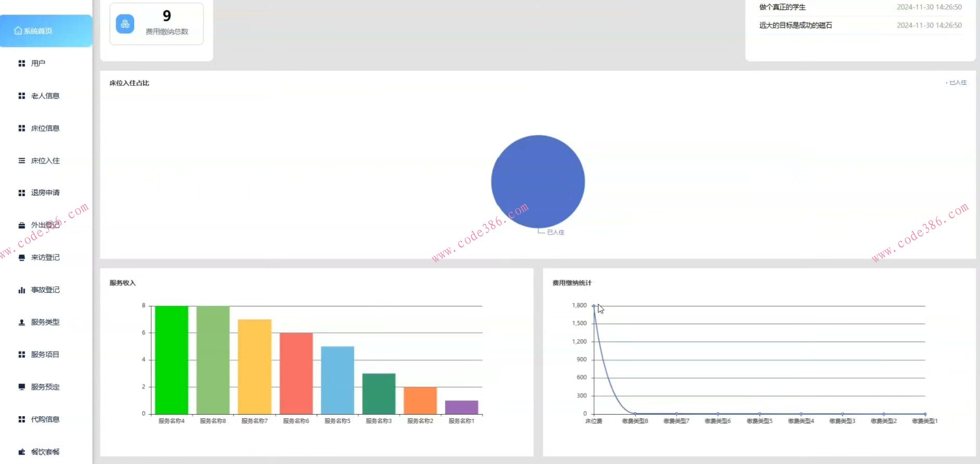Viewport: 980px width, 464px height.
Task: Click the grid icon next to 用户
Action: 22,63
